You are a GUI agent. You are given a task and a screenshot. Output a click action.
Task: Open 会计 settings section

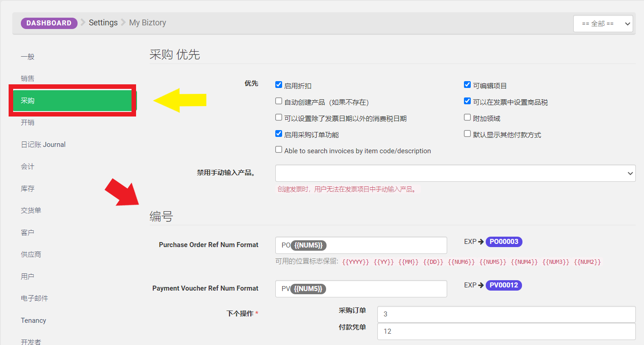click(x=28, y=166)
